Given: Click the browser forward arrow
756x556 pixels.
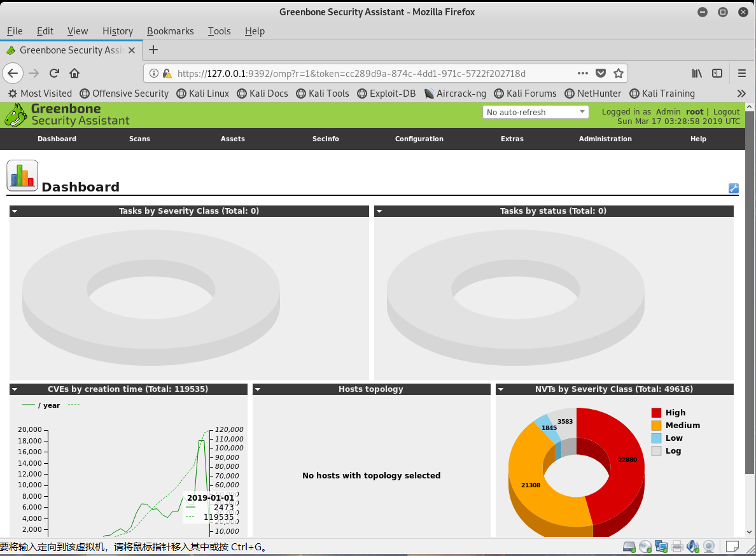Looking at the screenshot, I should pos(34,73).
